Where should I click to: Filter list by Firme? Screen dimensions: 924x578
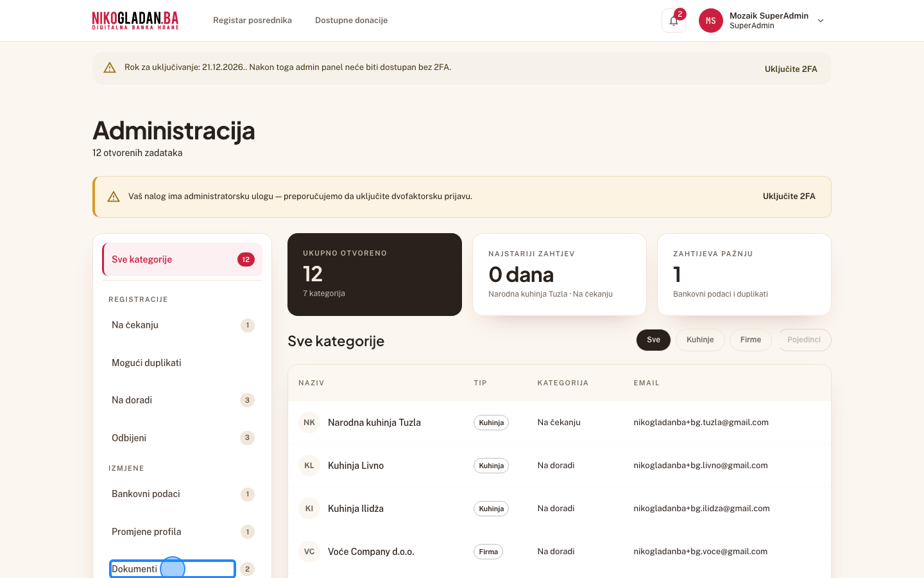[751, 340]
